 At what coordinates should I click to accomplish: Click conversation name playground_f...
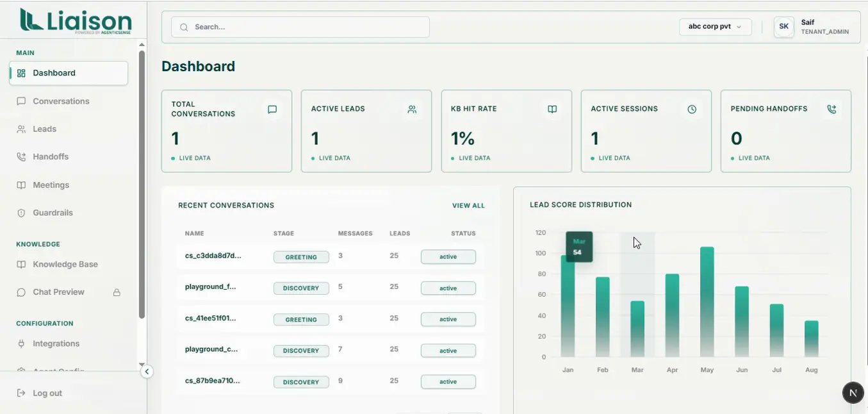tap(211, 286)
